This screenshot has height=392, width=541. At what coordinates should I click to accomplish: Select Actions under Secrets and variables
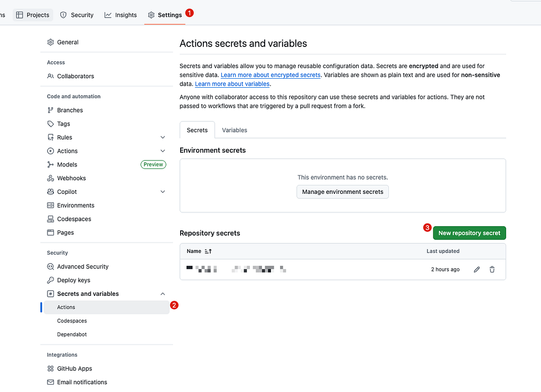coord(107,307)
